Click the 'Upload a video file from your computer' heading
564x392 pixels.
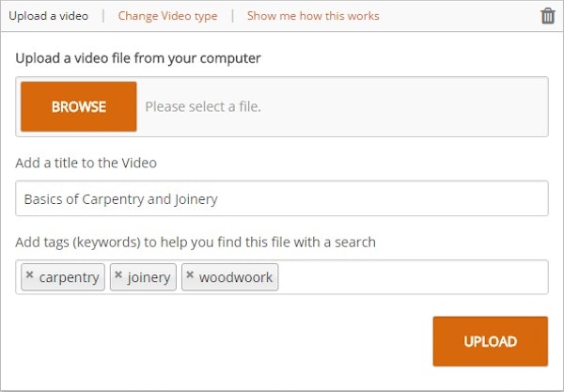click(138, 58)
